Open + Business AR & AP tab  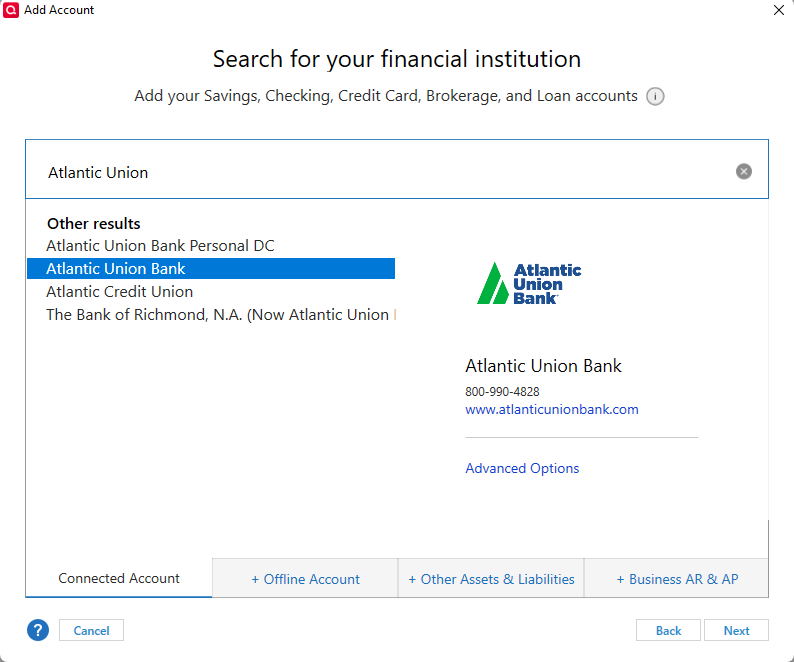point(677,578)
